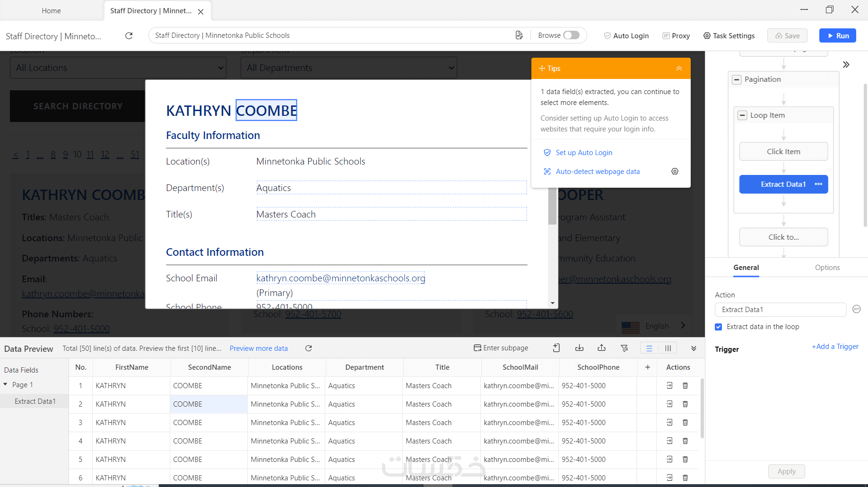Collapse the workflow panel with double-arrow icon
Image resolution: width=868 pixels, height=487 pixels.
coord(846,64)
